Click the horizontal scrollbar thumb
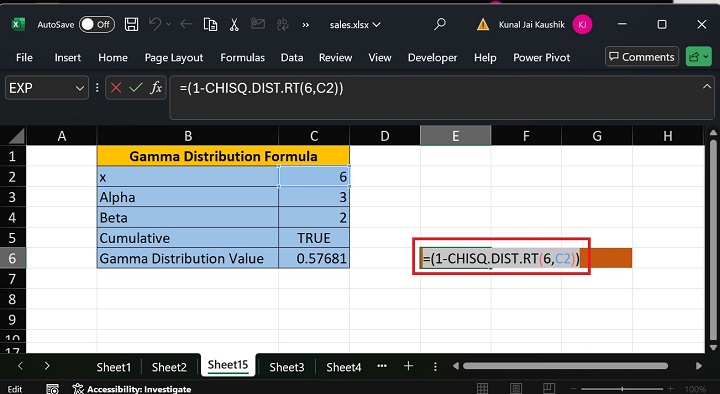The image size is (720, 394). pos(565,366)
